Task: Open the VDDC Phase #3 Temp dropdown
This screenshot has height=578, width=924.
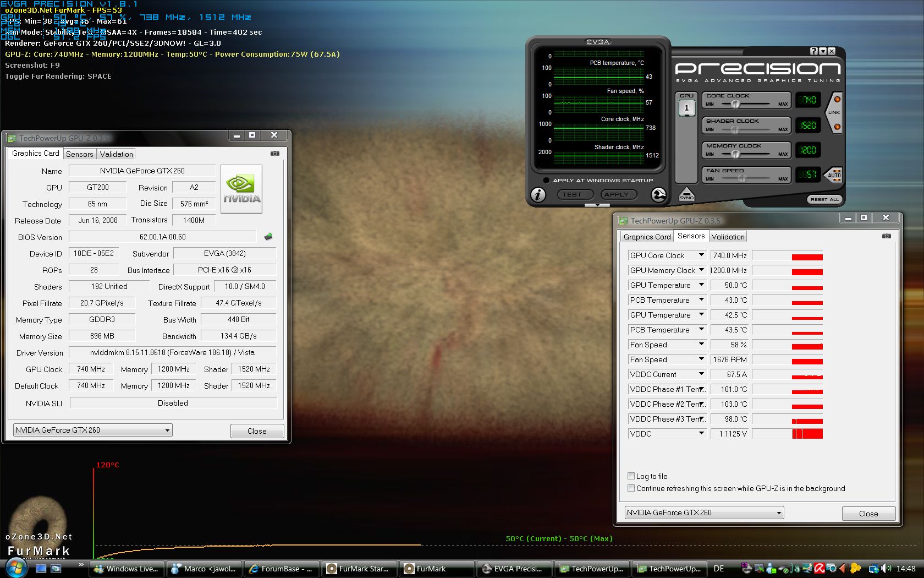Action: tap(701, 418)
